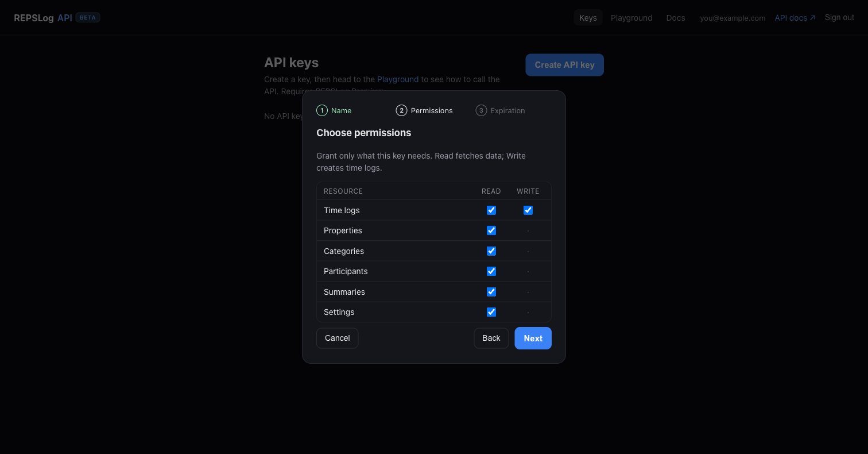Open the Playground nav tab

(631, 18)
